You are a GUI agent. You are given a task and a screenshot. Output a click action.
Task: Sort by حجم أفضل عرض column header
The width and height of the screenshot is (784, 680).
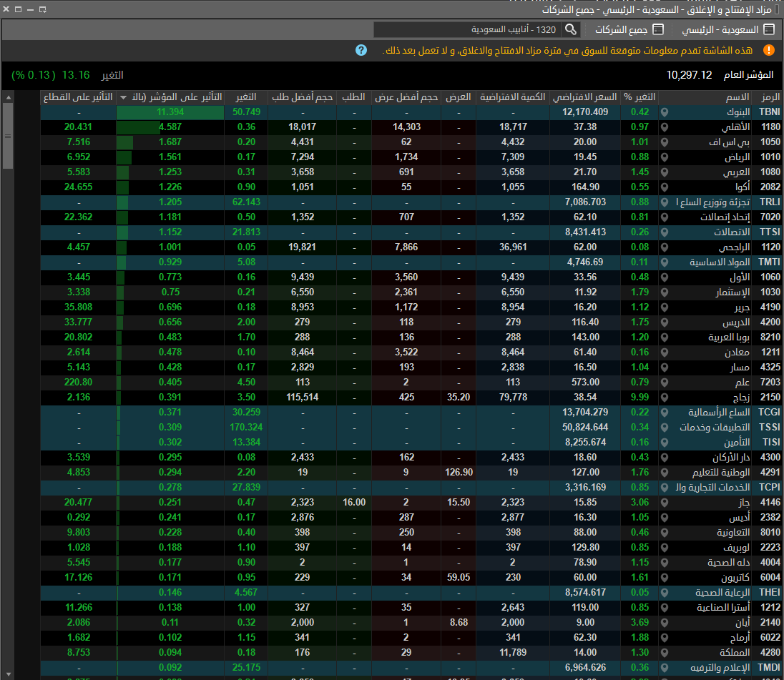(406, 97)
